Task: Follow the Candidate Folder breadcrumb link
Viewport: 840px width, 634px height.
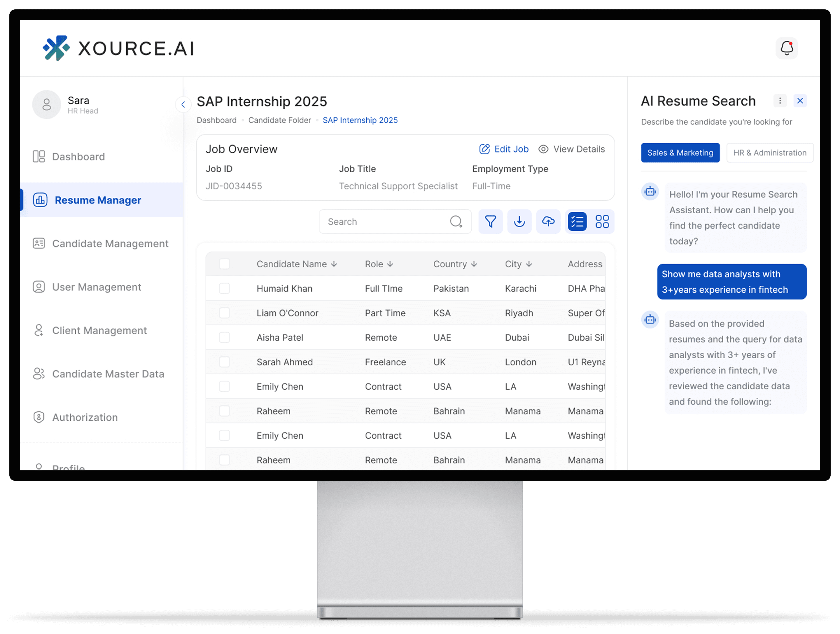Action: tap(280, 120)
